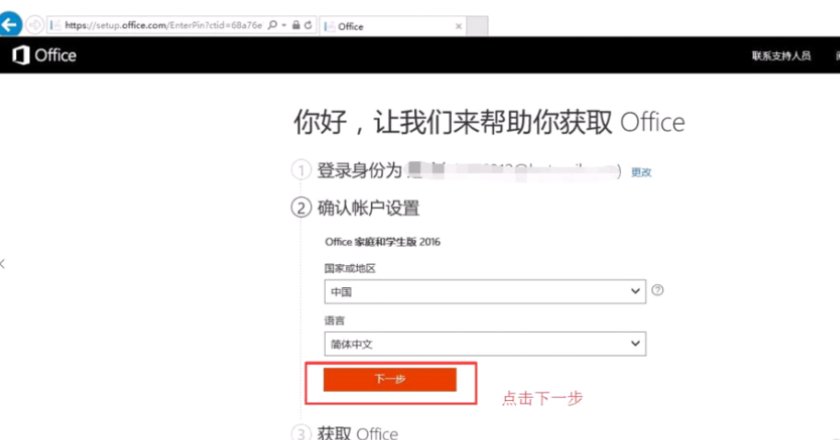Click the browser forward arrow button
The image size is (840, 440).
[35, 25]
